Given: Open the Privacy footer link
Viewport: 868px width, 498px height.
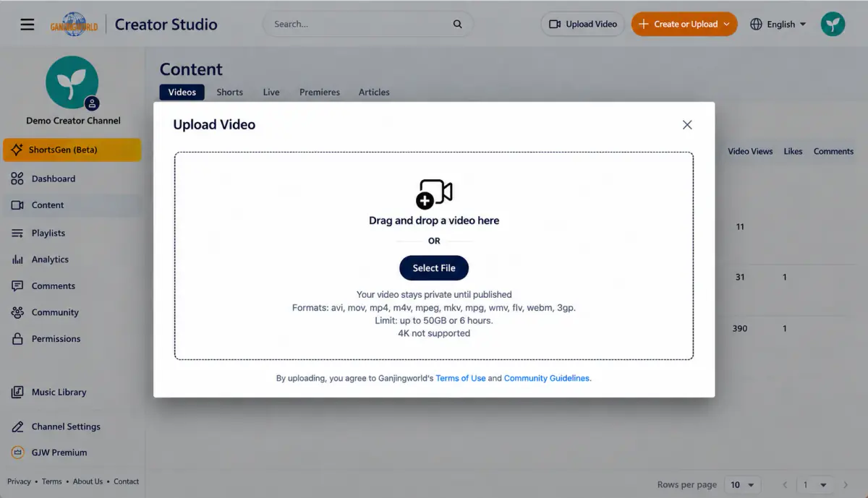Looking at the screenshot, I should click(x=19, y=481).
